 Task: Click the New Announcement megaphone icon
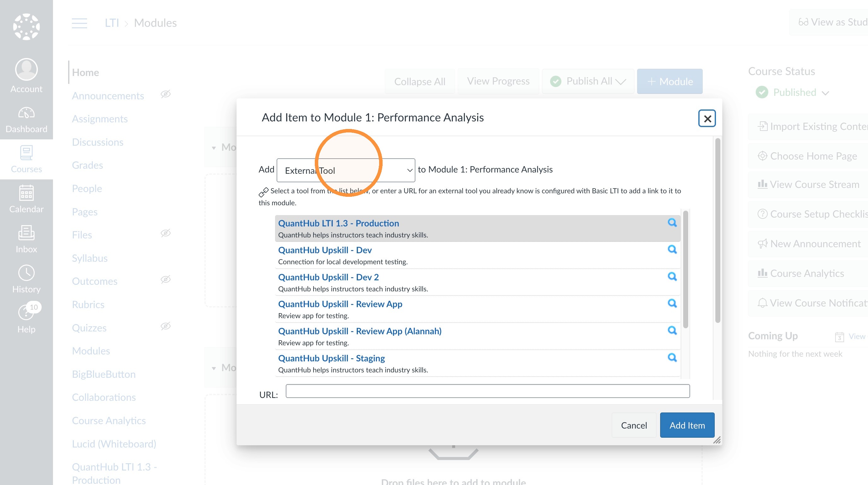point(762,243)
